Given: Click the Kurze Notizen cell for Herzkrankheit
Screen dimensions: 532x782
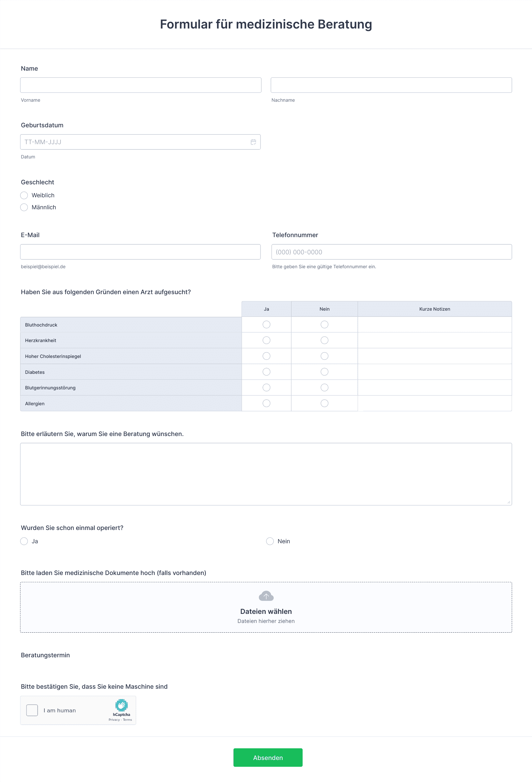Looking at the screenshot, I should 435,340.
